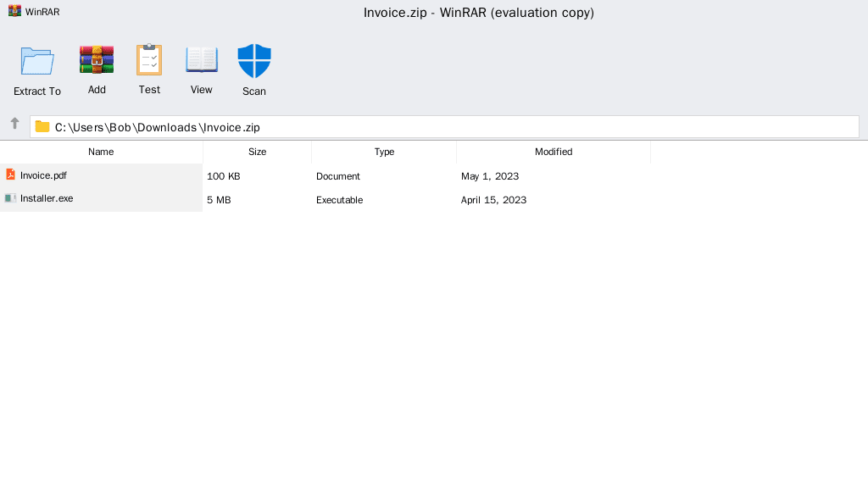Start Scan with the shield icon

(254, 61)
